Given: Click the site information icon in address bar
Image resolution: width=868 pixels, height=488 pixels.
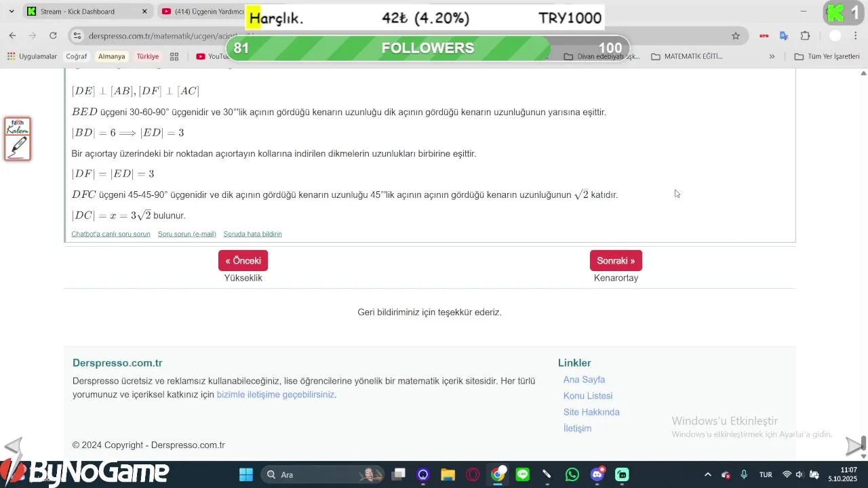Looking at the screenshot, I should point(77,36).
